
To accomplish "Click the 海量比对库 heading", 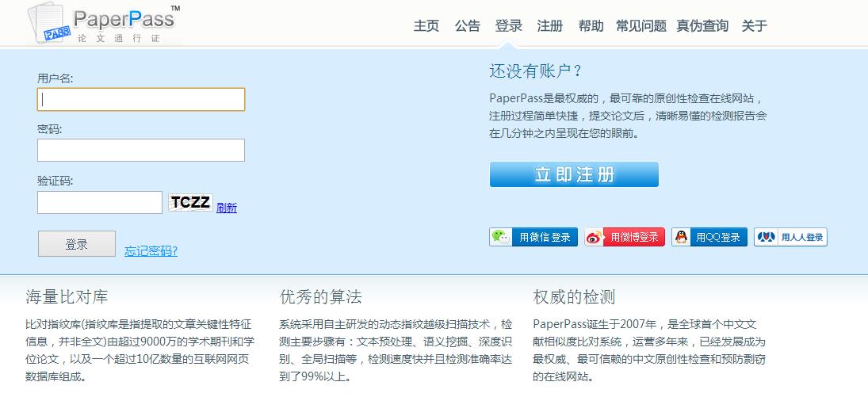I will 67,297.
